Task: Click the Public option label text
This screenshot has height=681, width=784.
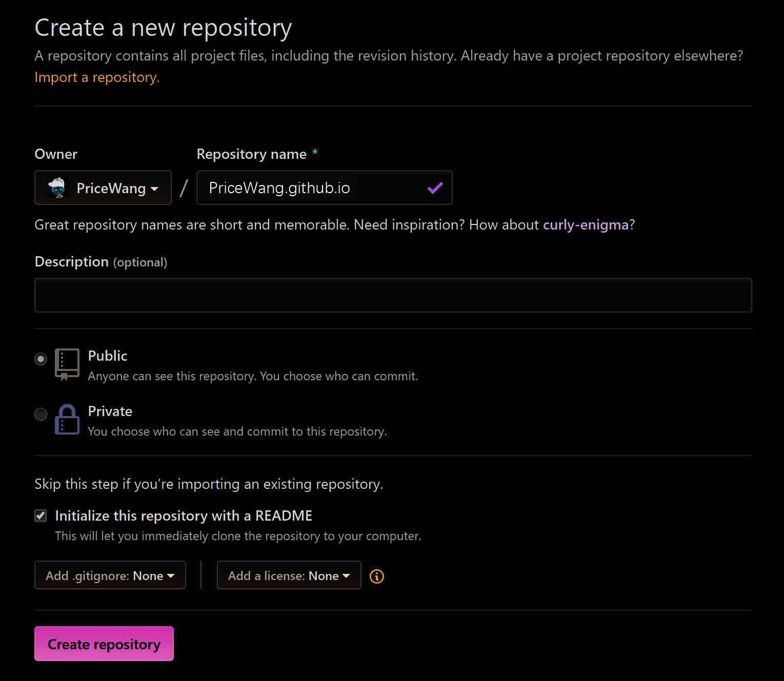Action: coord(108,356)
